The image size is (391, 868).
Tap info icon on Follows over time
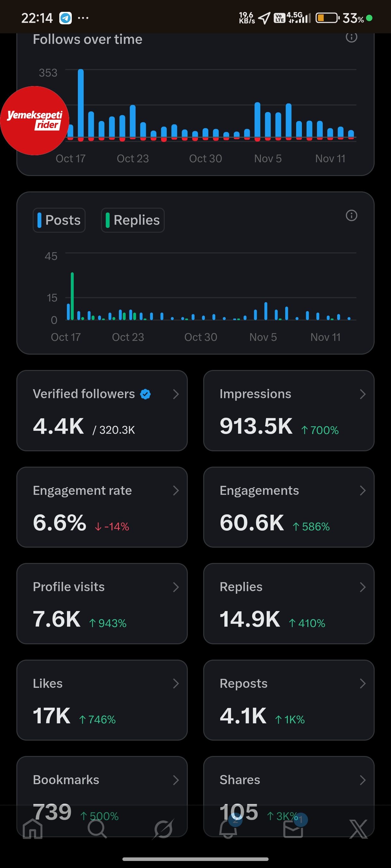351,37
